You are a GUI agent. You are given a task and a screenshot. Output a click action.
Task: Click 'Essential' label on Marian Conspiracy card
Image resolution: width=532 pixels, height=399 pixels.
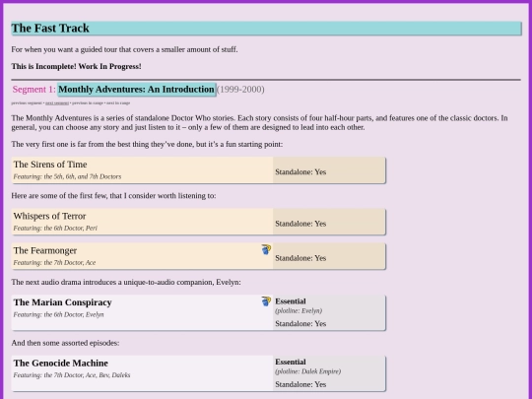[x=291, y=301]
